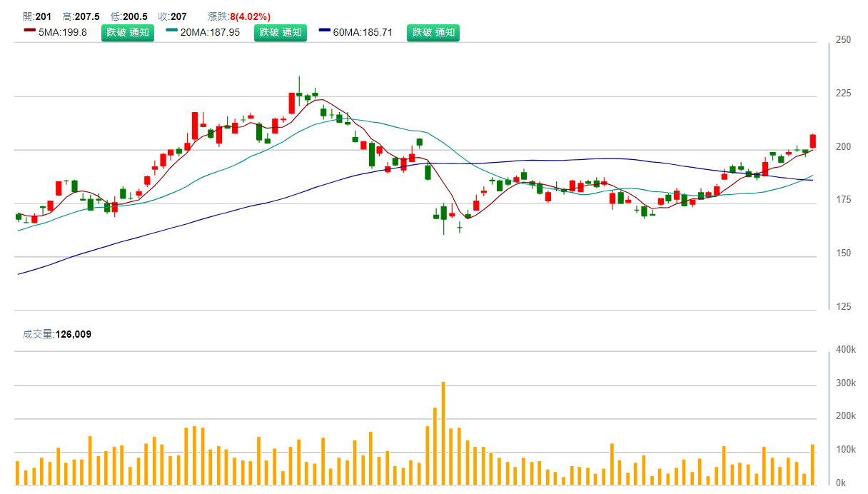The image size is (868, 494).
Task: Click the 250 label on the price axis
Action: pyautogui.click(x=843, y=40)
